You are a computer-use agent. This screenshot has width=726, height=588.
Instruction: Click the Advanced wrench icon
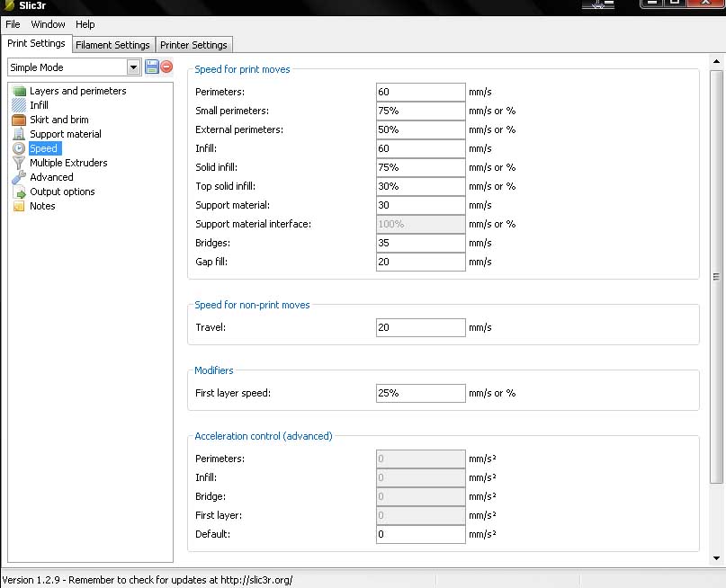pos(19,177)
